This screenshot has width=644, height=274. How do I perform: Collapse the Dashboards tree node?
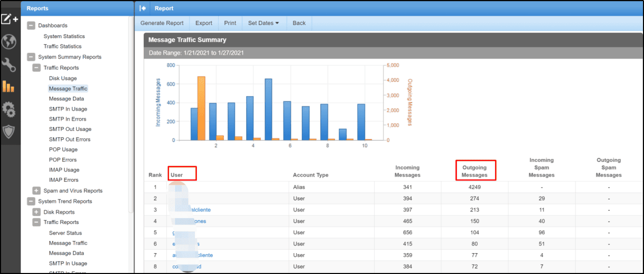31,25
